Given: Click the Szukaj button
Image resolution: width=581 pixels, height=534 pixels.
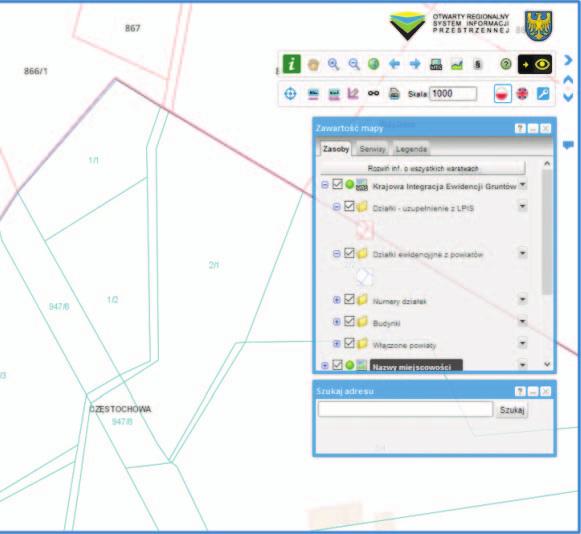Looking at the screenshot, I should pyautogui.click(x=512, y=410).
